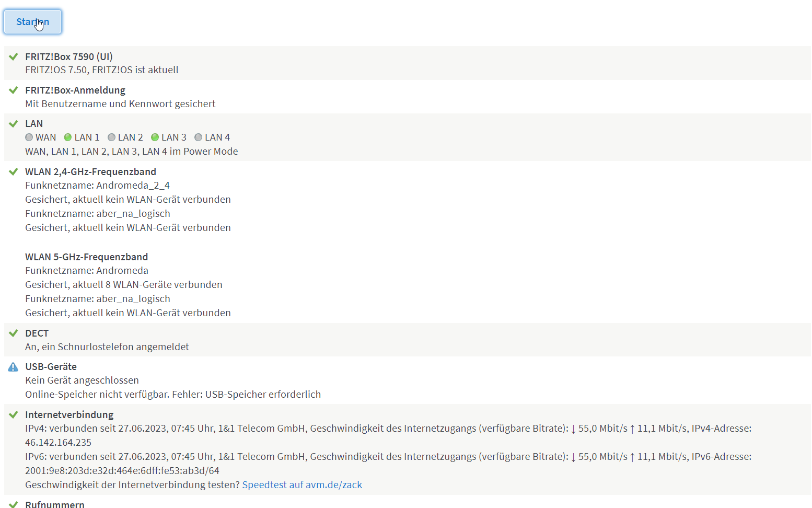Click the grey LAN 4 status indicator

[198, 137]
